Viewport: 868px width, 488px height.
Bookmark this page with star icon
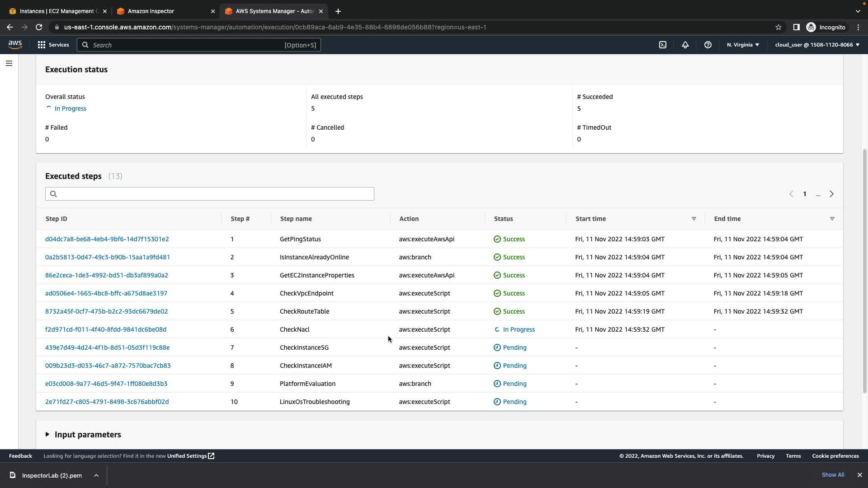(x=778, y=27)
